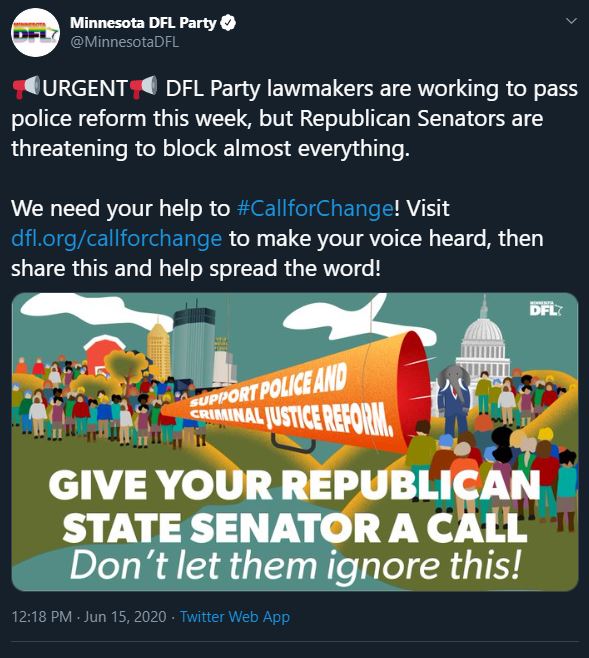
Task: Expand the tweet options chevron menu
Action: 571,21
